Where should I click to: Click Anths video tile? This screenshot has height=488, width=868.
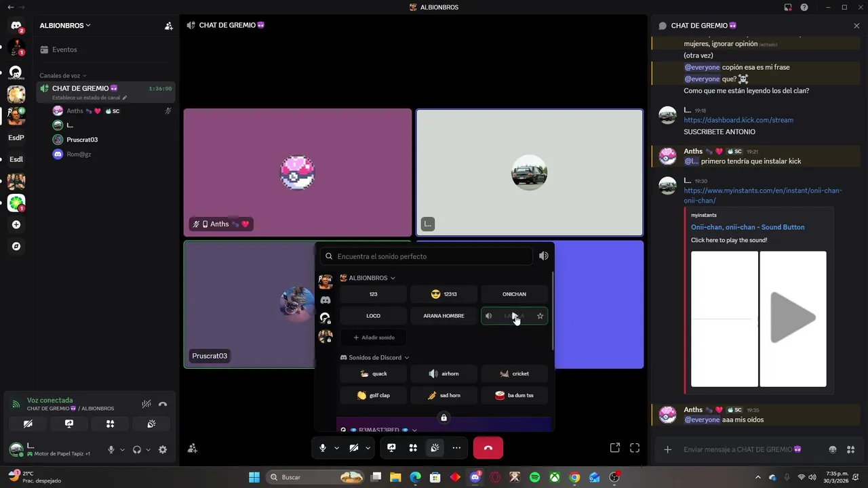298,172
